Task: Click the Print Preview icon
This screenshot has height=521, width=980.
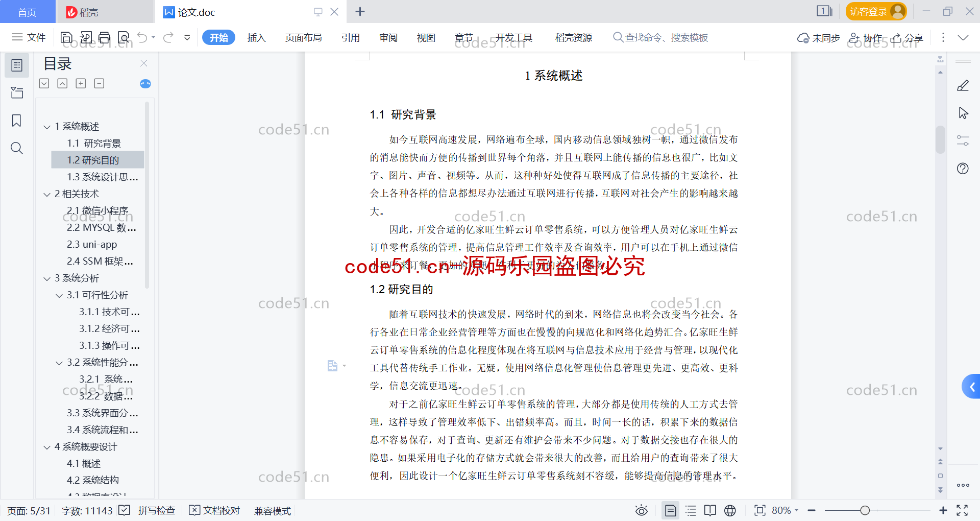Action: 124,37
